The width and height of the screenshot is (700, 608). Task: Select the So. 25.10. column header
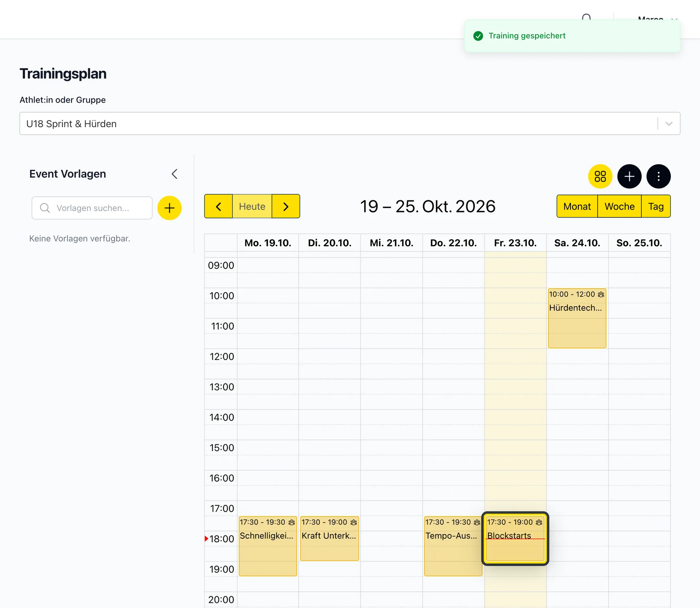click(639, 243)
